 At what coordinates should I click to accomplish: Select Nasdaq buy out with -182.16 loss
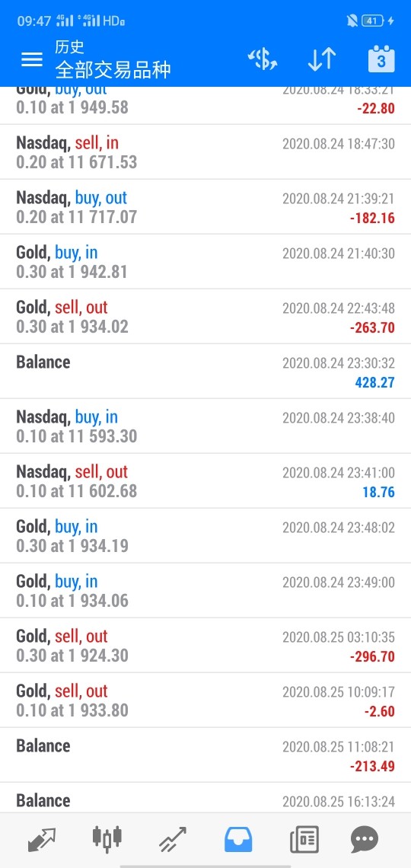click(x=205, y=207)
